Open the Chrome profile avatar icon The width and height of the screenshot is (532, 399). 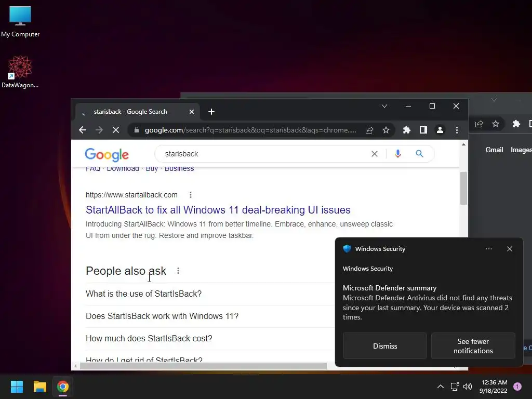pos(440,130)
